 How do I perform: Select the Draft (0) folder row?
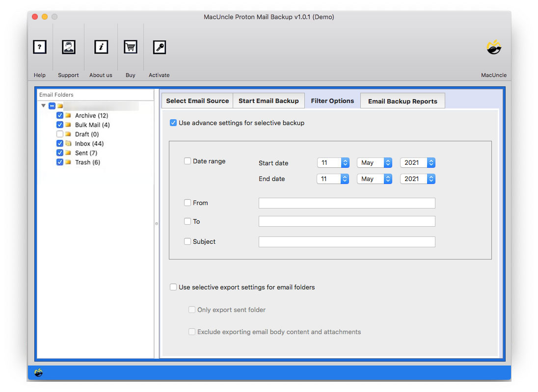(87, 134)
